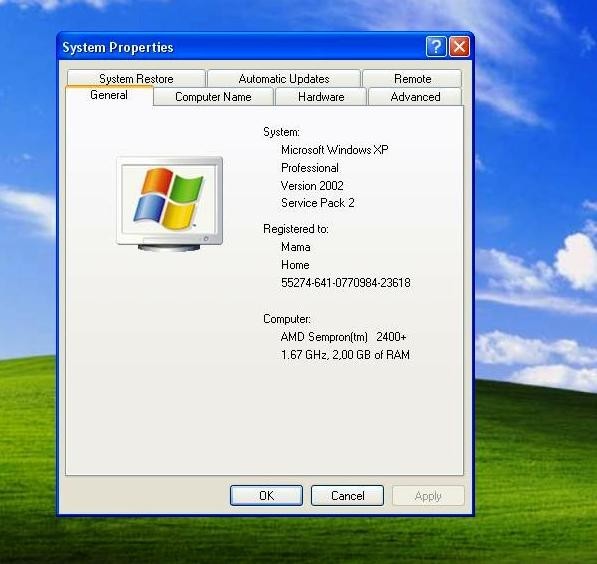Open the System Restore tab

click(136, 78)
